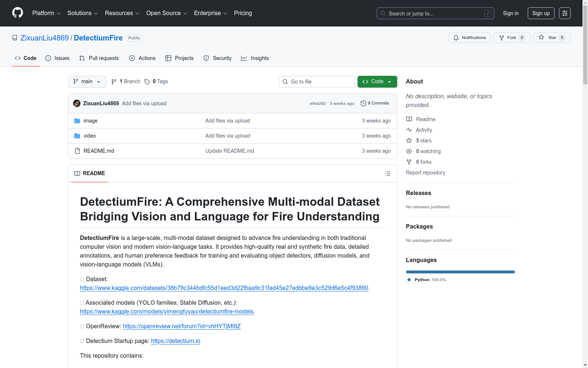This screenshot has height=368, width=588.
Task: Click Sign in
Action: 511,13
